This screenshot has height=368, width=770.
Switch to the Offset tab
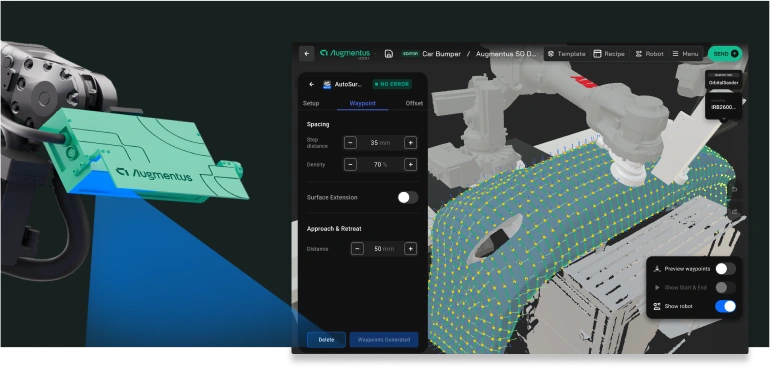pyautogui.click(x=414, y=103)
